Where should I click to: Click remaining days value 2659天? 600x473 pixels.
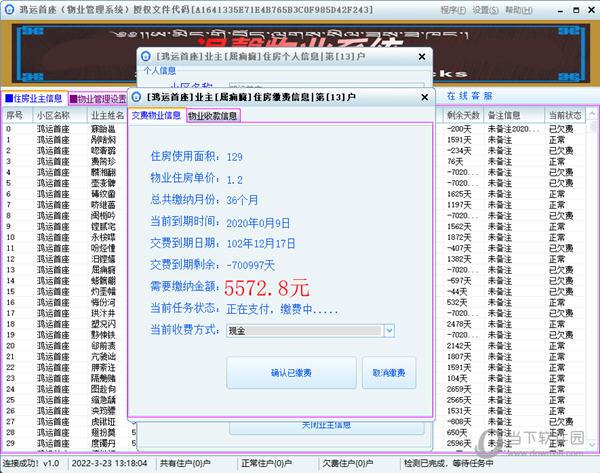pos(459,389)
